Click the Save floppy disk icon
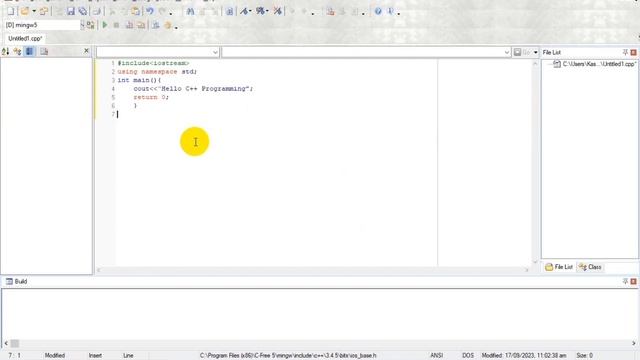This screenshot has width=640, height=360. click(71, 11)
